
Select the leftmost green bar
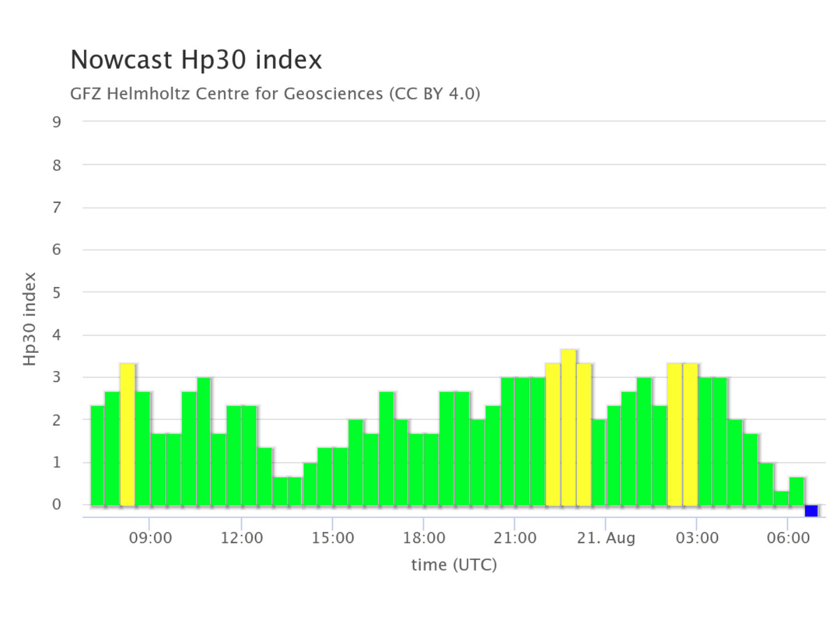(97, 455)
